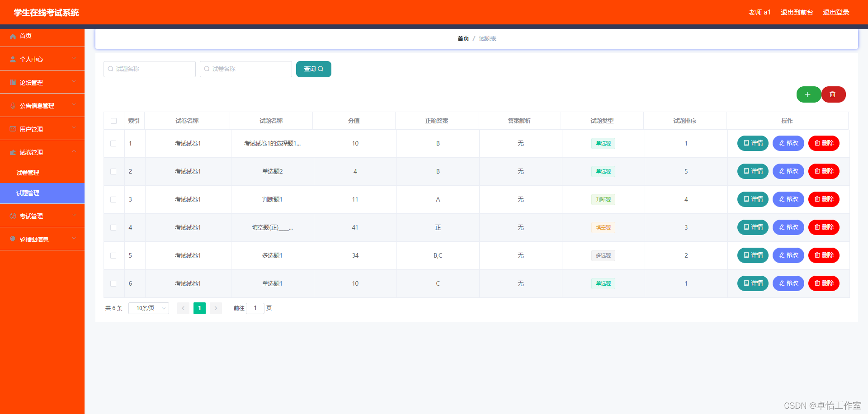Click the next page arrow
The height and width of the screenshot is (414, 868).
pos(216,308)
